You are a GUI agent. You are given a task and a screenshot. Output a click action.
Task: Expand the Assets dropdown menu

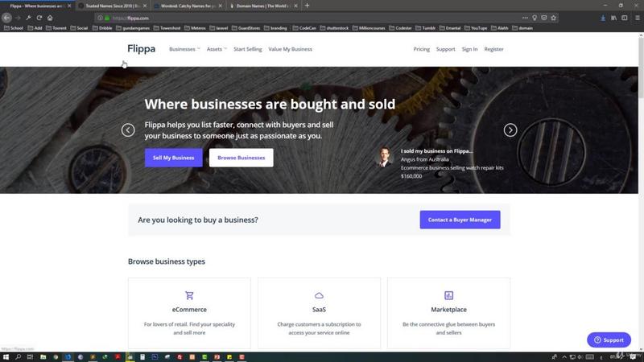coord(217,49)
